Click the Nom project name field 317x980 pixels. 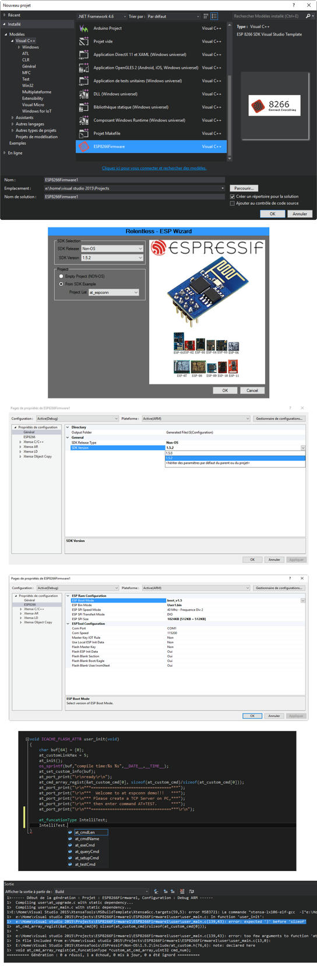click(x=134, y=180)
